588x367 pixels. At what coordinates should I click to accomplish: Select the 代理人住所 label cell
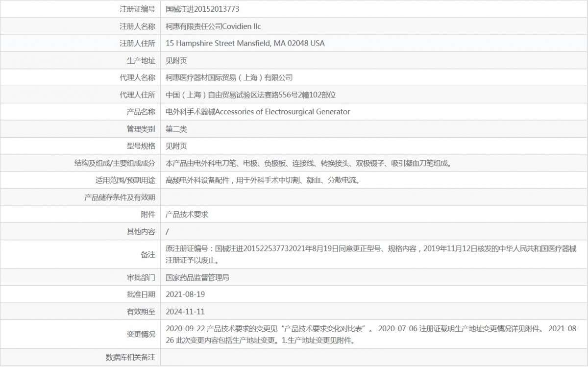(x=137, y=95)
